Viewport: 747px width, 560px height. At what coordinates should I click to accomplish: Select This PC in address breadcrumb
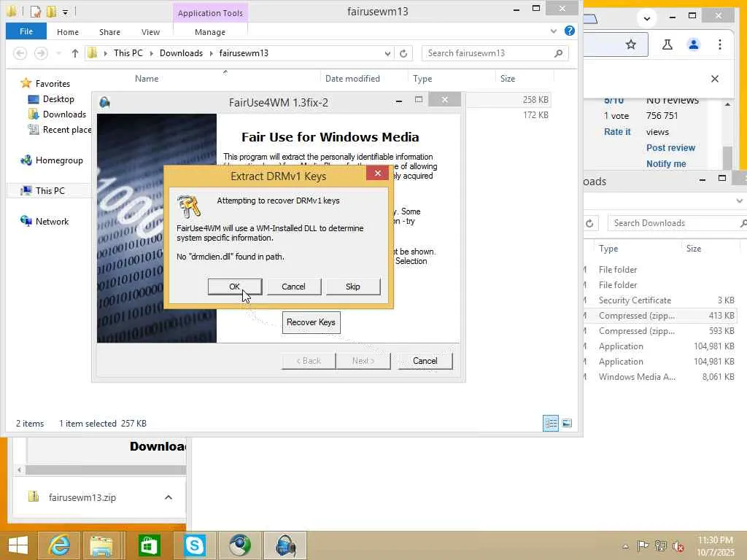128,53
